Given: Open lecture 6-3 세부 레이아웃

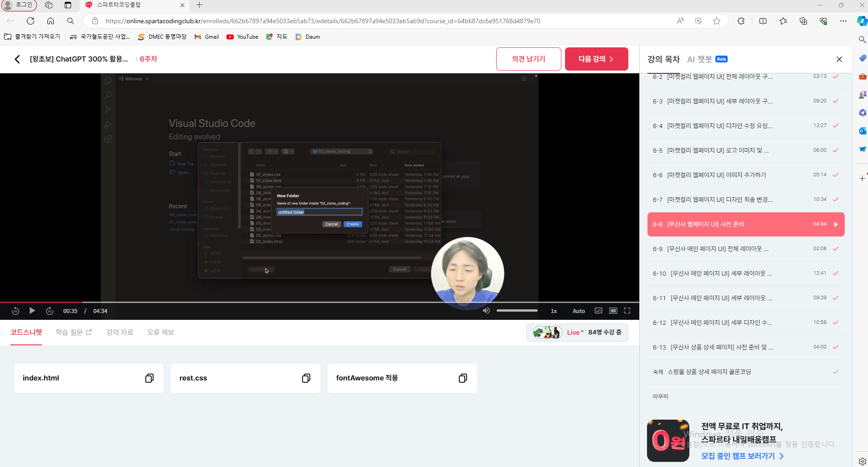Looking at the screenshot, I should point(746,101).
